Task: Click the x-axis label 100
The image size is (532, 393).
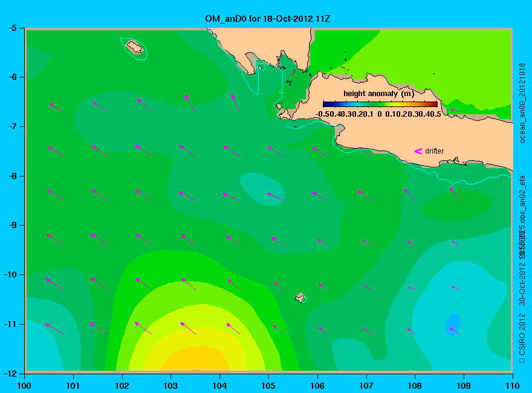Action: [x=24, y=386]
